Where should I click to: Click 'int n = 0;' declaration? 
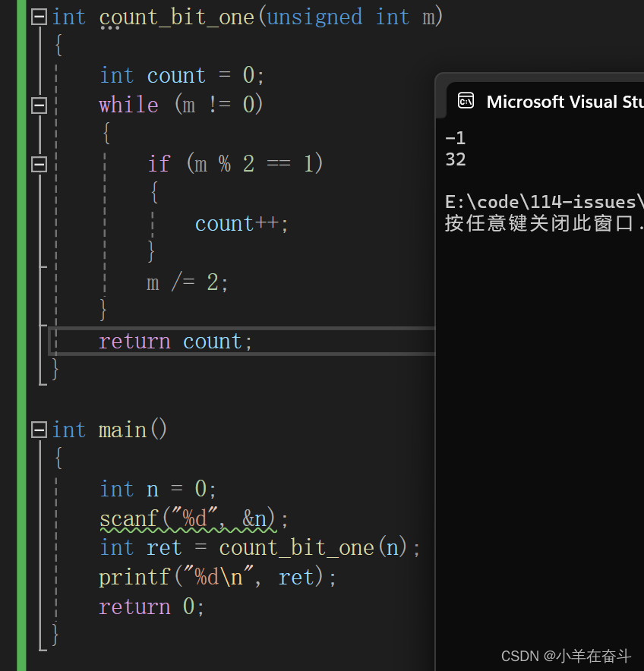[158, 489]
